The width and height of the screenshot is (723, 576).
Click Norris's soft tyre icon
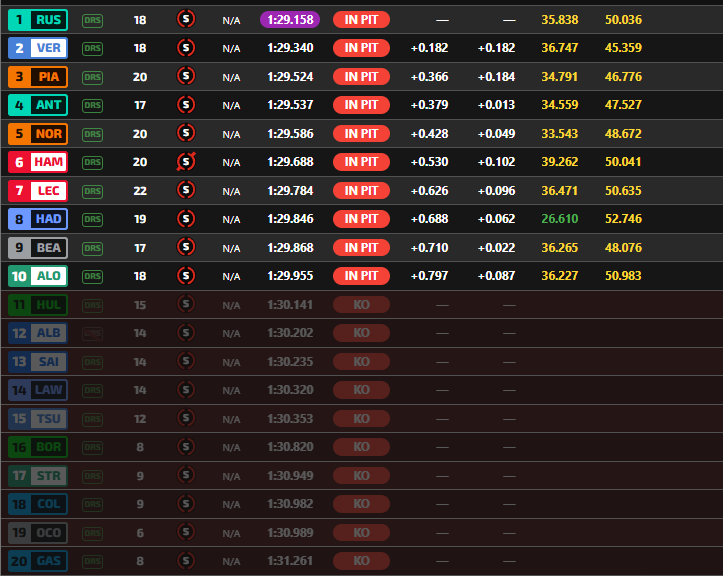pos(185,133)
